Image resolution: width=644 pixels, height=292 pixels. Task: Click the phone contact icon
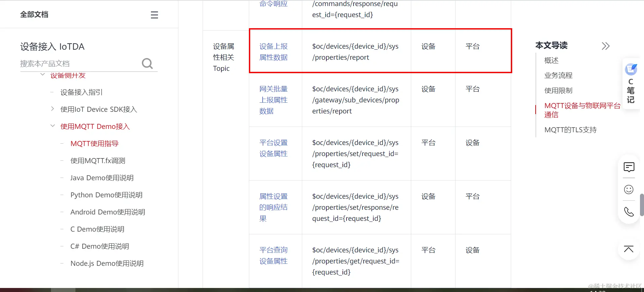[629, 212]
